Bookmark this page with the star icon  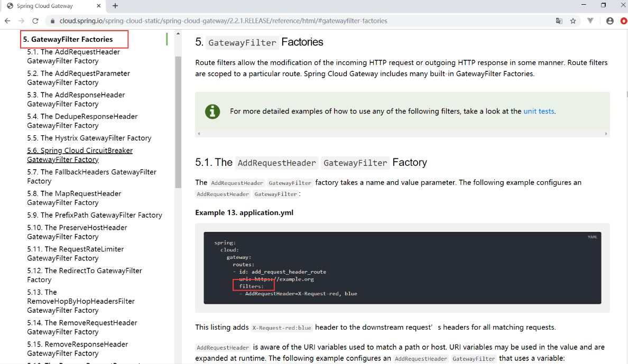click(573, 21)
